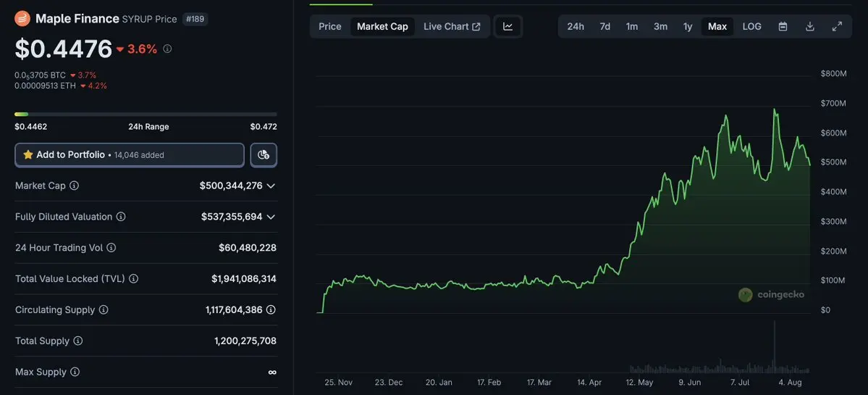The height and width of the screenshot is (395, 868).
Task: Open the portfolio pie chart icon button
Action: (x=264, y=155)
